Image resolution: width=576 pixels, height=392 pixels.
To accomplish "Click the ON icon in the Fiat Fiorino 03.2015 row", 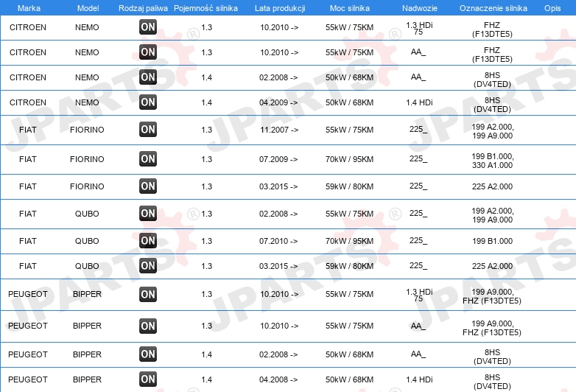I will pos(148,186).
